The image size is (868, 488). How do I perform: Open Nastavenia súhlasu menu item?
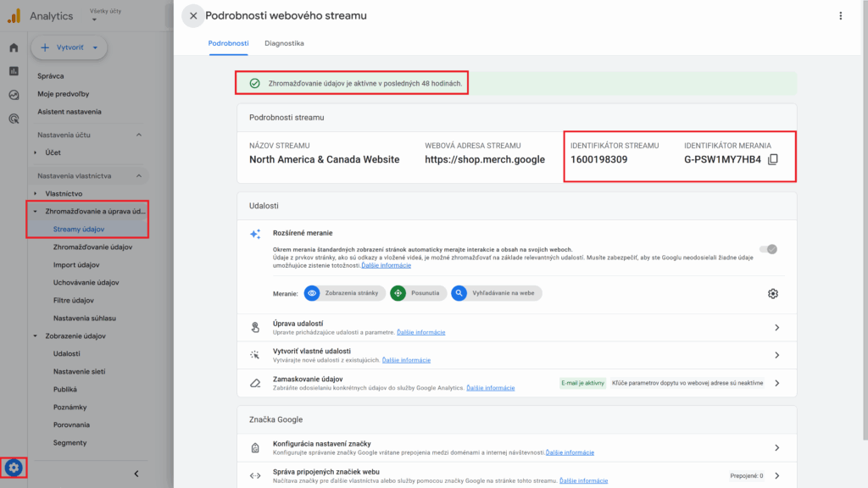pyautogui.click(x=84, y=319)
